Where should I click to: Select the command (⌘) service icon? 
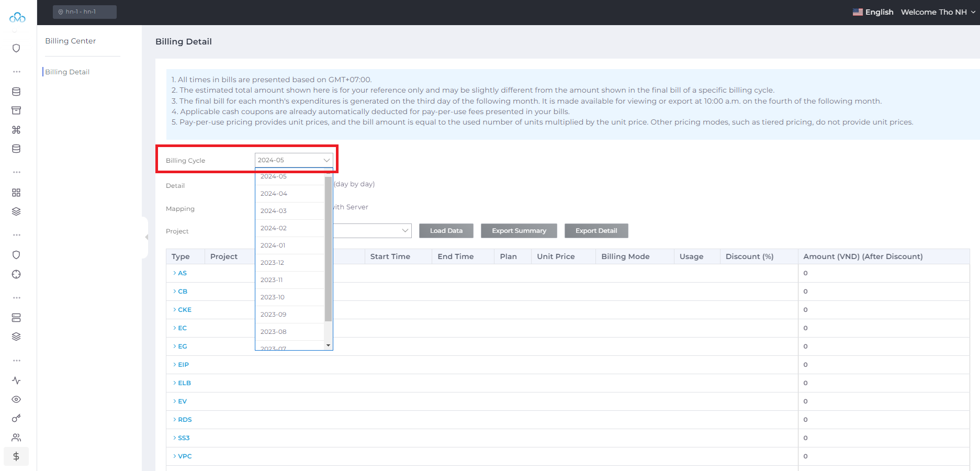pyautogui.click(x=16, y=129)
